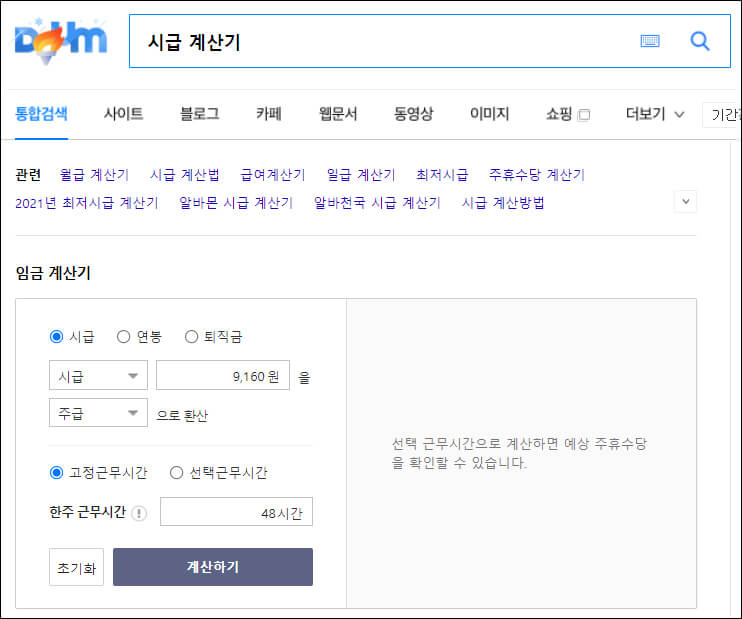Open the 월급 계산기 related link
The image size is (742, 619).
click(95, 175)
